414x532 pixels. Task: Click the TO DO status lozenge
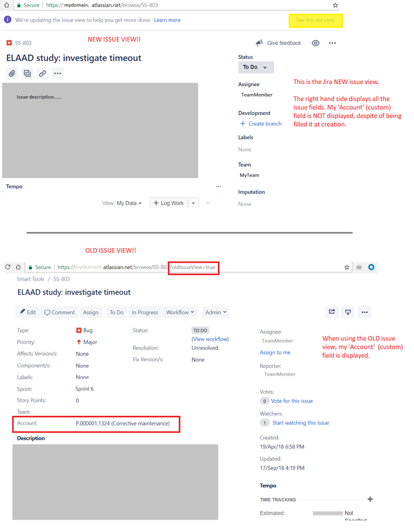[x=200, y=331]
